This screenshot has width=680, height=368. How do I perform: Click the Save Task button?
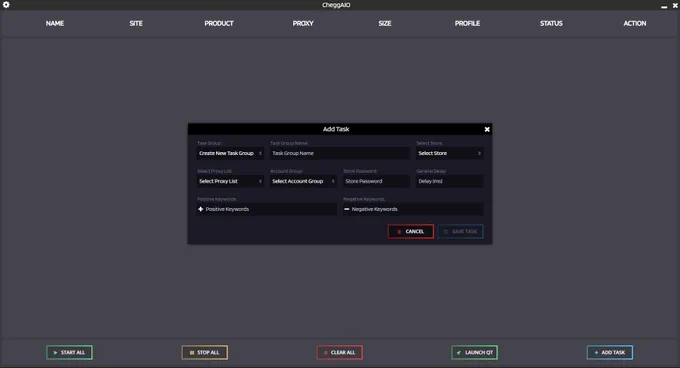(460, 231)
